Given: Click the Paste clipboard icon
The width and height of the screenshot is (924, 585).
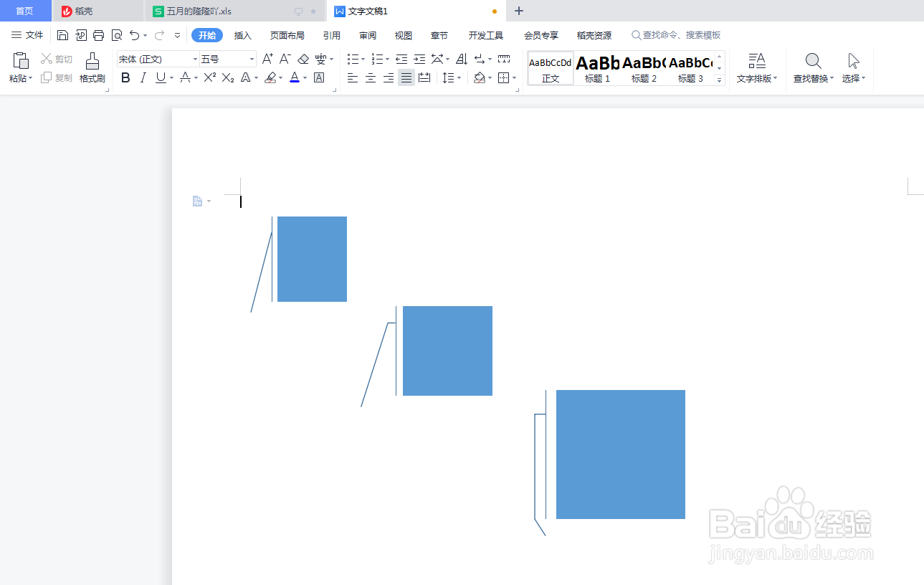Looking at the screenshot, I should (21, 61).
